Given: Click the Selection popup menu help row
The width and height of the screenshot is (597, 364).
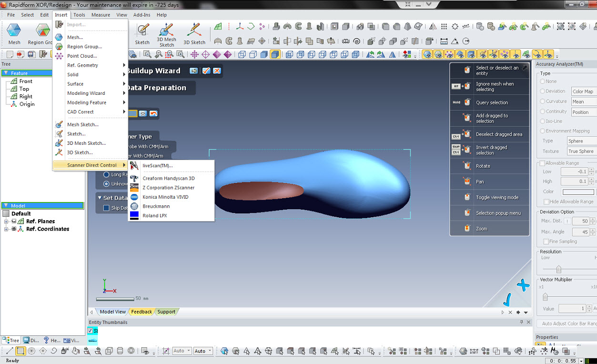Looking at the screenshot, I should pyautogui.click(x=490, y=213).
